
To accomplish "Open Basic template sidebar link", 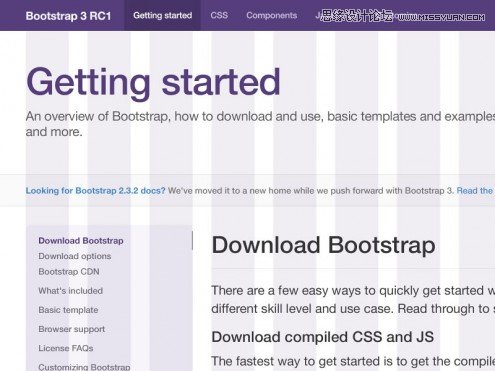I will [x=68, y=310].
